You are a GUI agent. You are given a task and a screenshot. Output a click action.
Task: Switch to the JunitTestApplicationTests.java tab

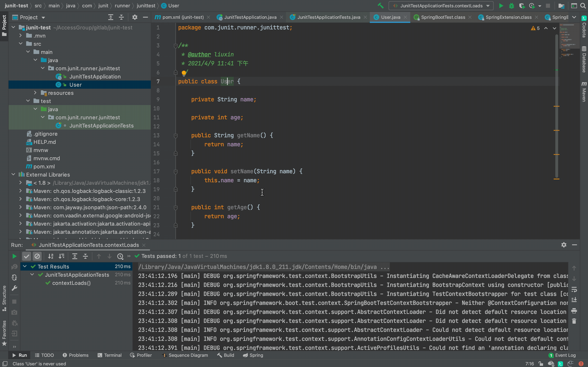click(328, 17)
